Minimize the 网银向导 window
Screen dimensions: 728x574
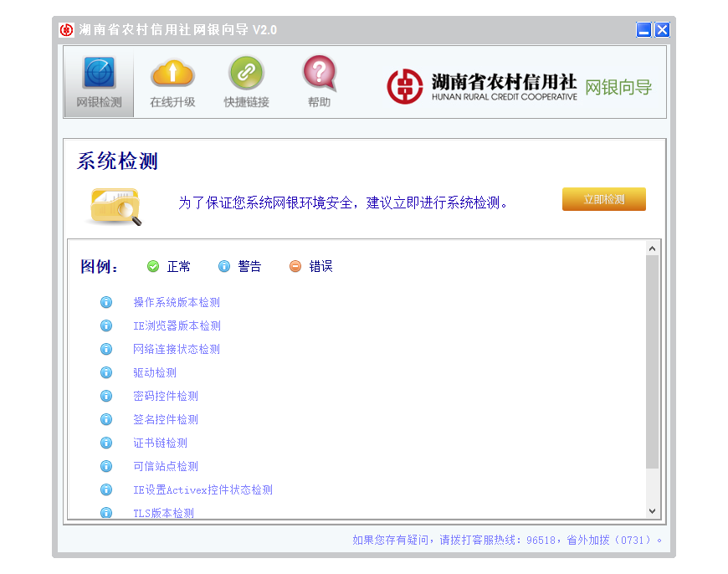click(x=643, y=30)
